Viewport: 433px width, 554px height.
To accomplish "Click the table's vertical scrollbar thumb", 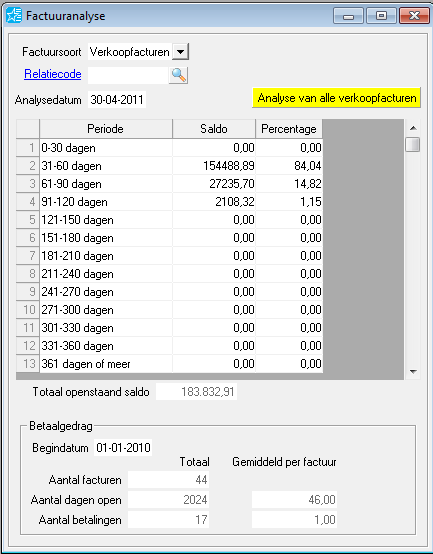I will tap(413, 145).
